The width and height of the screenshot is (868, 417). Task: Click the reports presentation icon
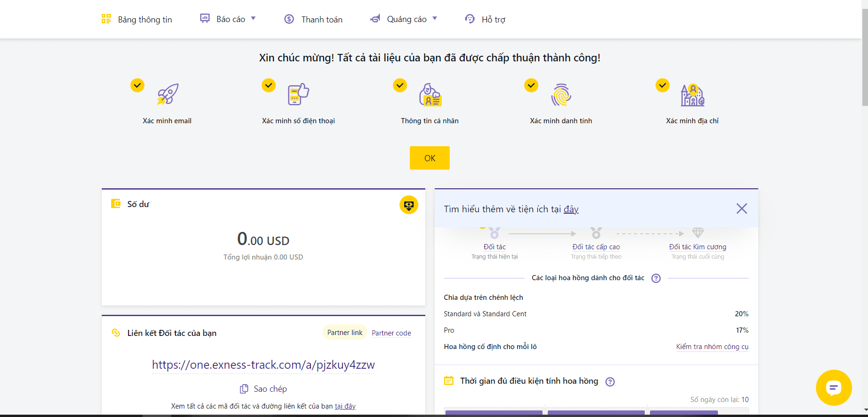205,18
